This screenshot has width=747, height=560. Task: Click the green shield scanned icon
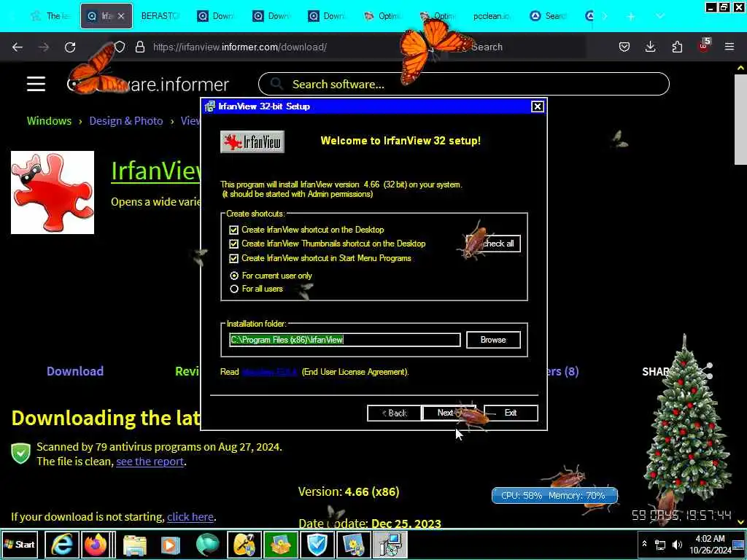click(21, 454)
